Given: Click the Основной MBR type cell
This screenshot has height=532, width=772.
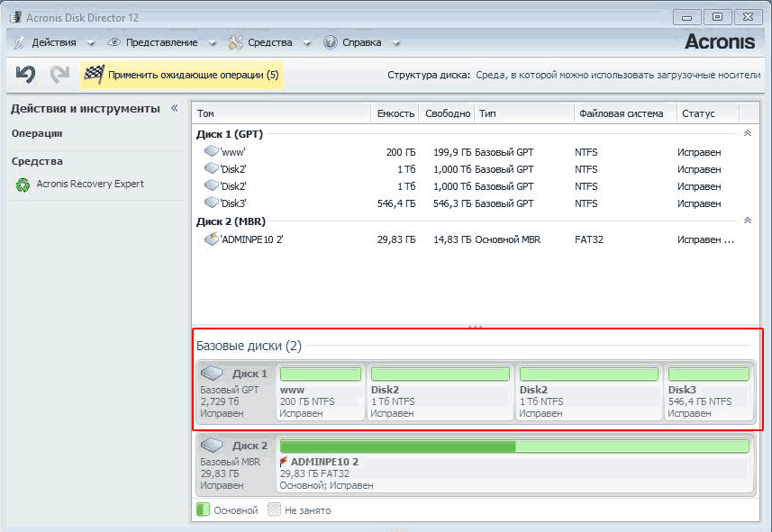Looking at the screenshot, I should (x=507, y=239).
